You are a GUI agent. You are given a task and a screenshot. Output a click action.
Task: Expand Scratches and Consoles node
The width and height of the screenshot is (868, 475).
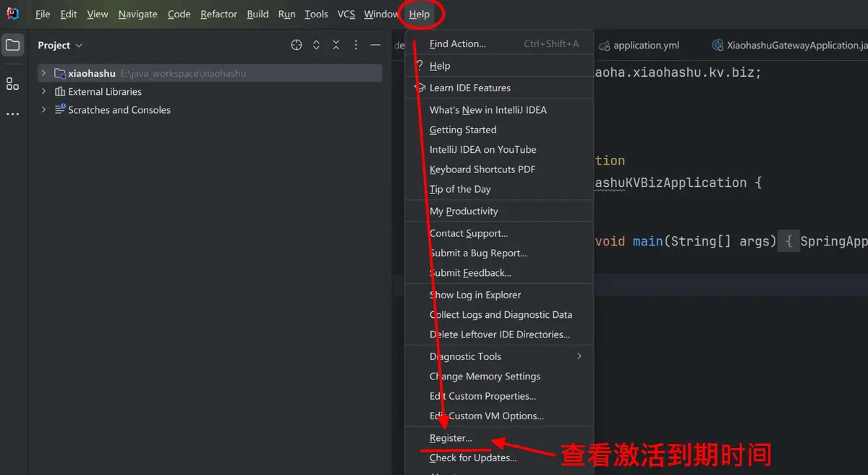point(43,109)
